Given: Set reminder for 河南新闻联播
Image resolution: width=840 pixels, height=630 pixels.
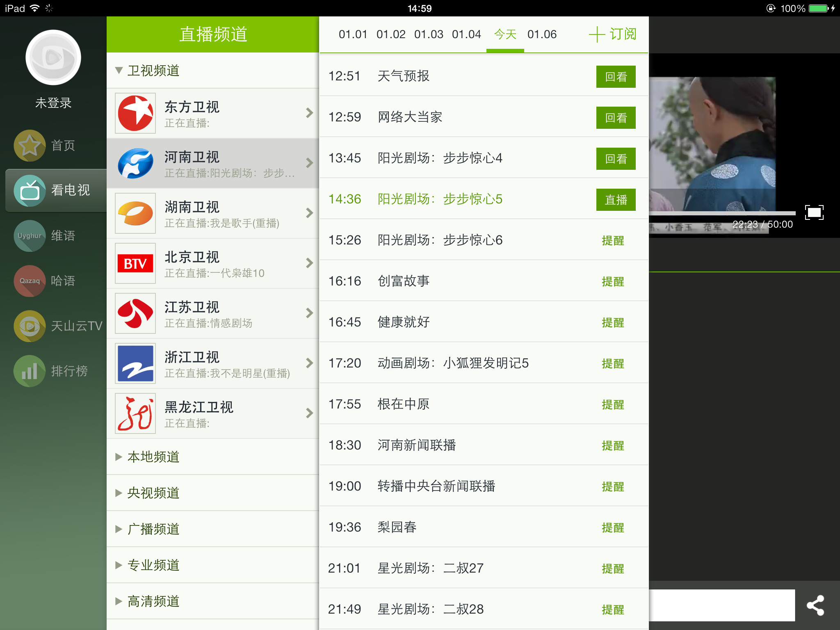Looking at the screenshot, I should pos(613,446).
